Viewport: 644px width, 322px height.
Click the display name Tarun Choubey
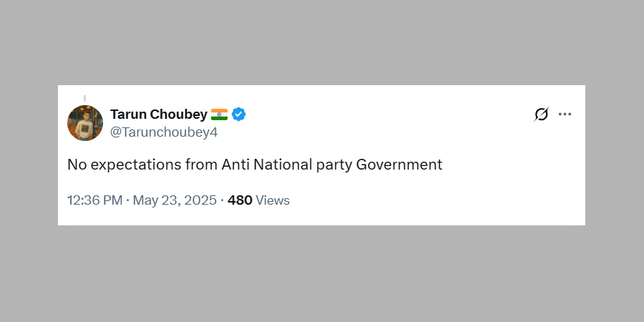pyautogui.click(x=158, y=114)
